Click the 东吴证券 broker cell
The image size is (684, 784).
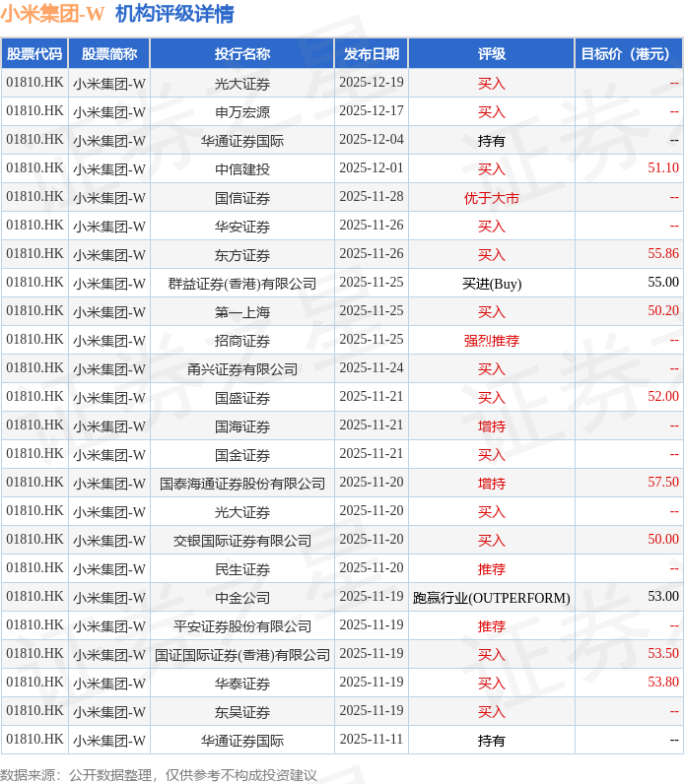tap(242, 711)
